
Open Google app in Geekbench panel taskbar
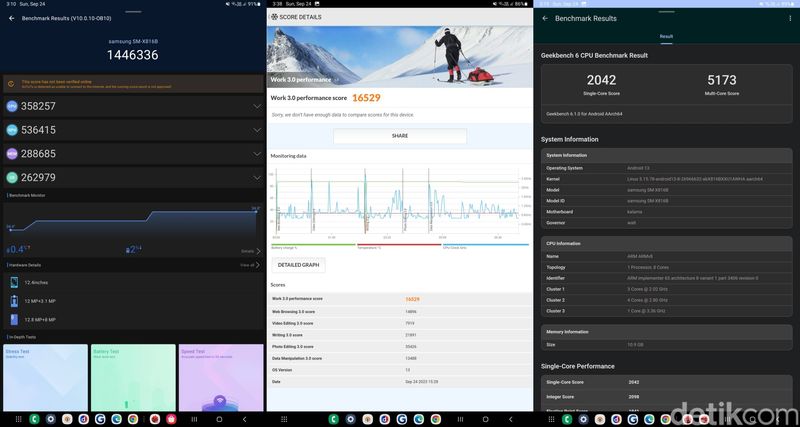pos(633,419)
